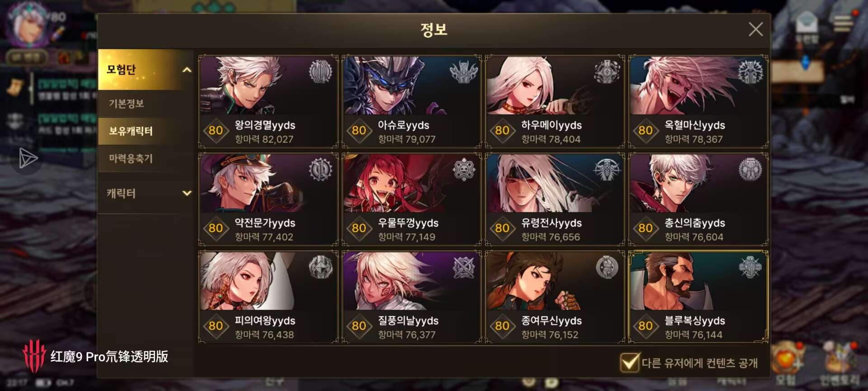Click class emblem on 아슈로yyds card

pyautogui.click(x=464, y=72)
